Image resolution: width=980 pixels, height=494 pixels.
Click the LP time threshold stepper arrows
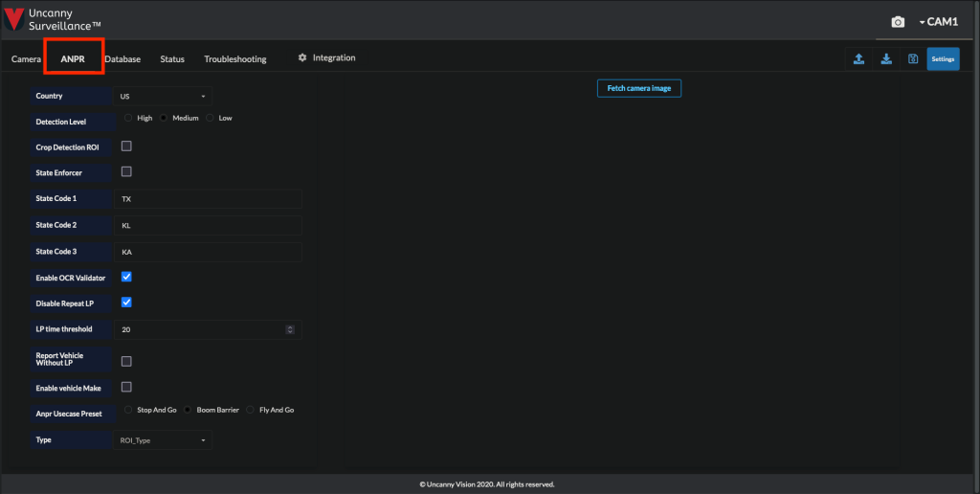point(290,329)
